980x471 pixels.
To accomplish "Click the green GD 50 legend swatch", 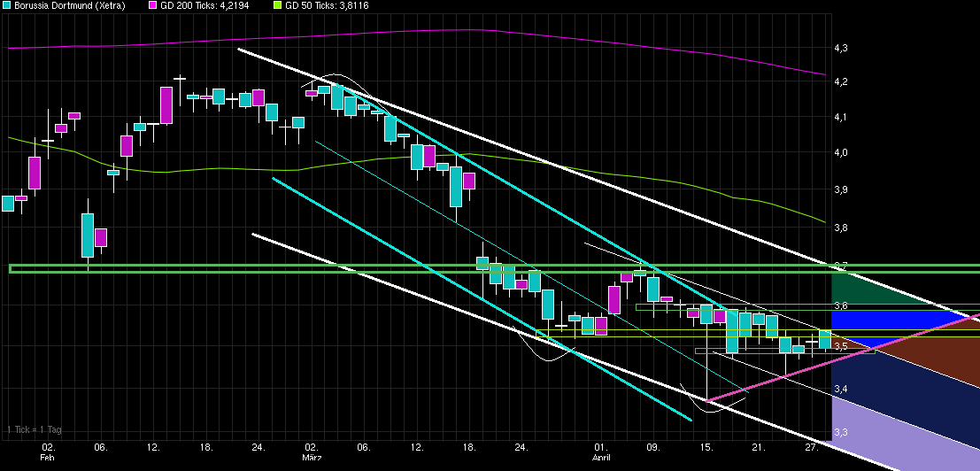I will pos(278,5).
